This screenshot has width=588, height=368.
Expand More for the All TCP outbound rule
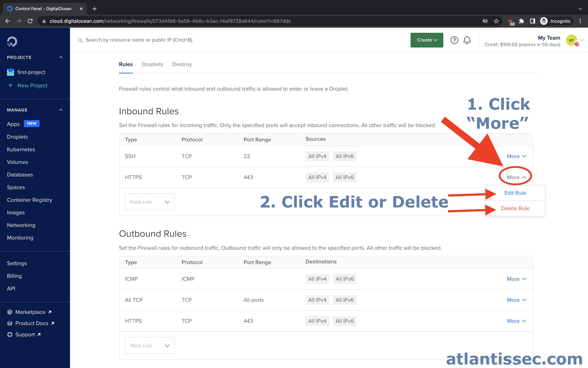click(517, 300)
